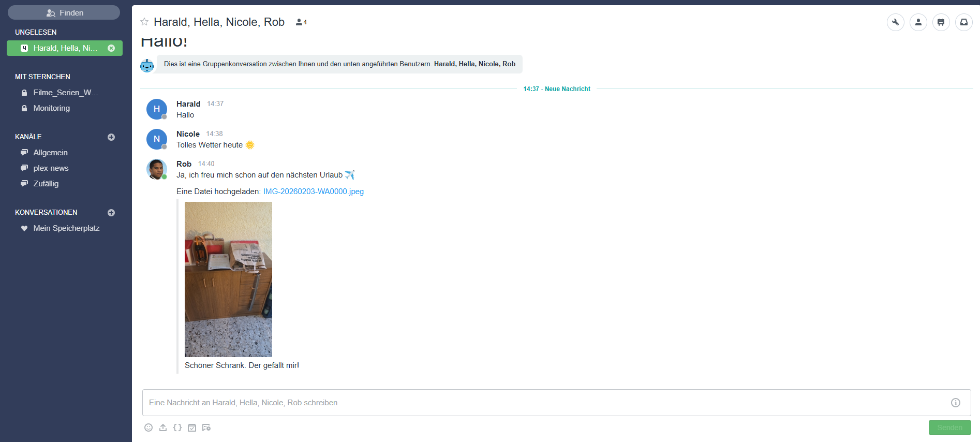
Task: Click the Harald username in message
Action: [x=188, y=104]
